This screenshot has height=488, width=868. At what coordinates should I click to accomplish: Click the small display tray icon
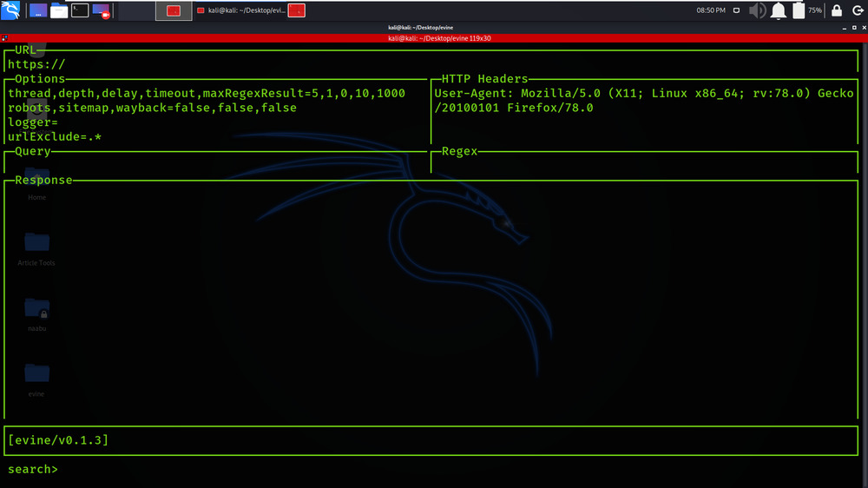[x=736, y=10]
